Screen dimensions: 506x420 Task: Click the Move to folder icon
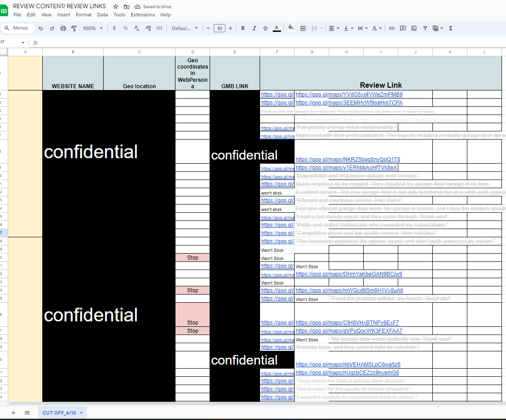click(x=126, y=7)
